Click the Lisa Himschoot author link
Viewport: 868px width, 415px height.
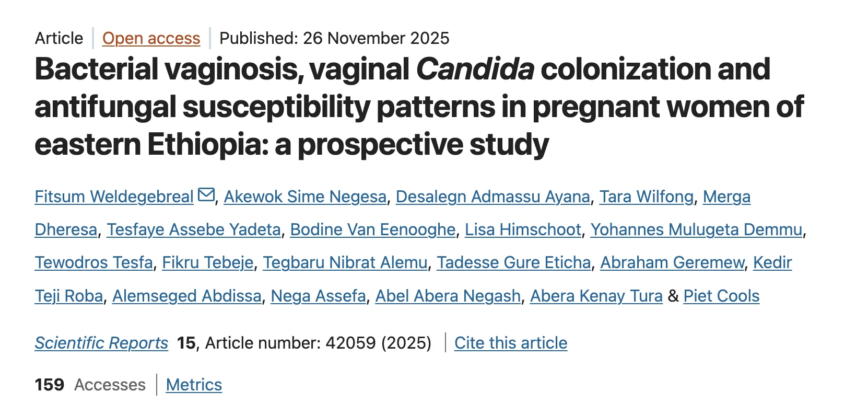point(523,229)
